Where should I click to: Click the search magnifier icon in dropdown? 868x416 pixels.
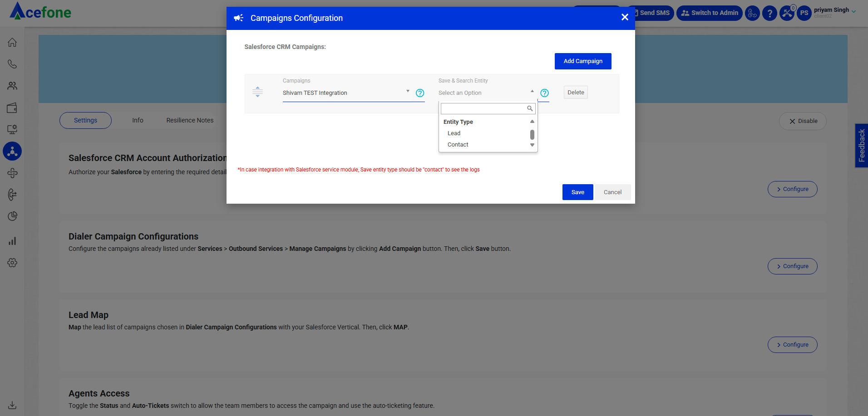coord(530,108)
